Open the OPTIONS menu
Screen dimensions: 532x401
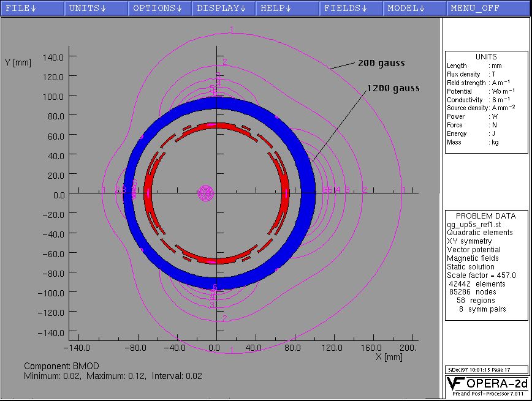tap(160, 8)
